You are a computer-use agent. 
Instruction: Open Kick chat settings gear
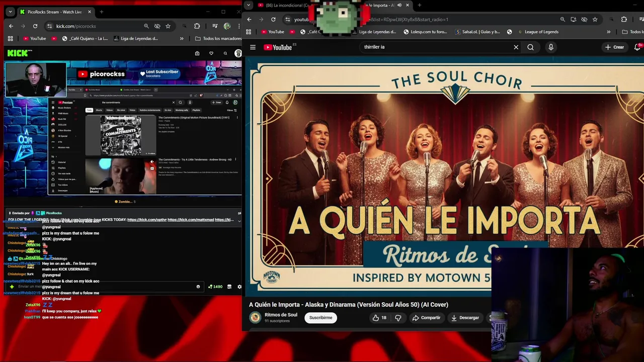(239, 287)
